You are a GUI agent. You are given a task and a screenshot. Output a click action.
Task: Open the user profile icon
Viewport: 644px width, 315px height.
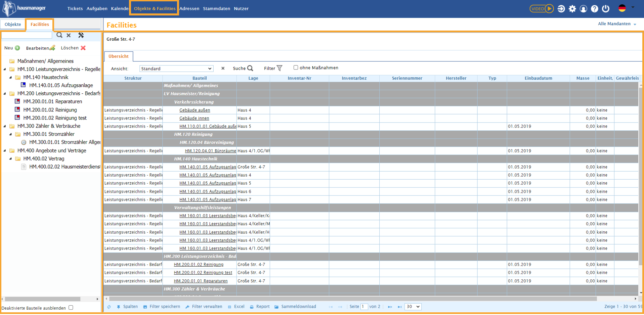pos(584,9)
